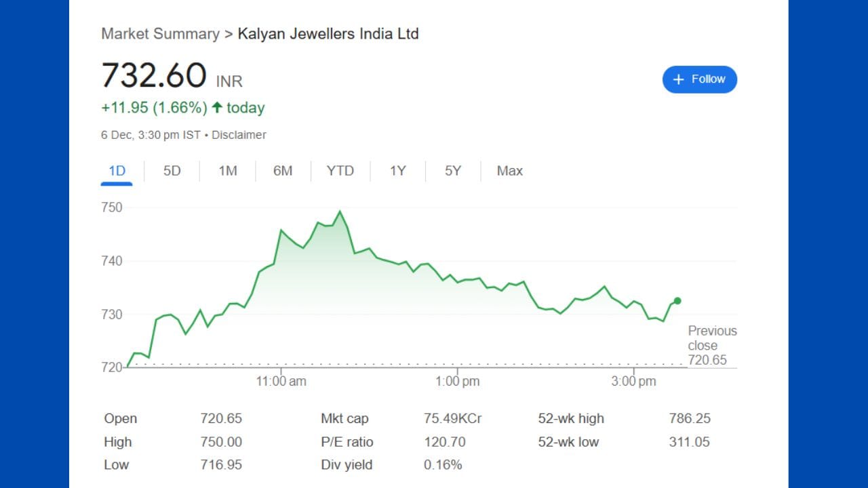Open the 1M chart range
This screenshot has height=488, width=868.
click(x=228, y=171)
